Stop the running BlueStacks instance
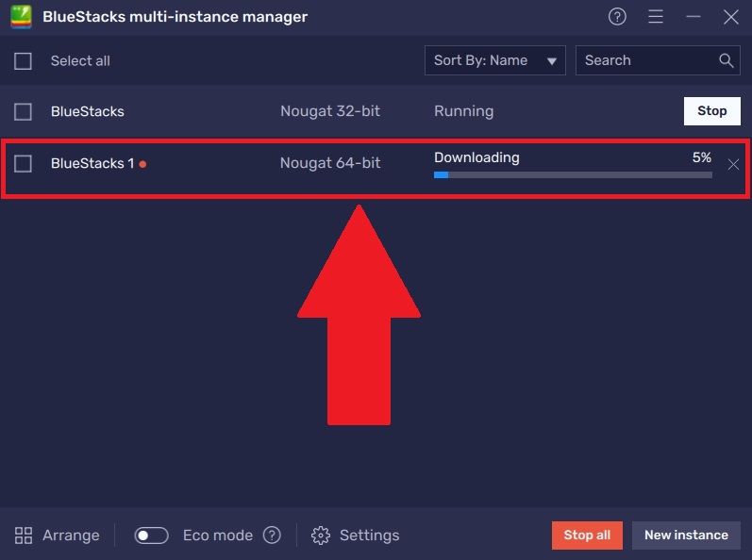 coord(711,111)
